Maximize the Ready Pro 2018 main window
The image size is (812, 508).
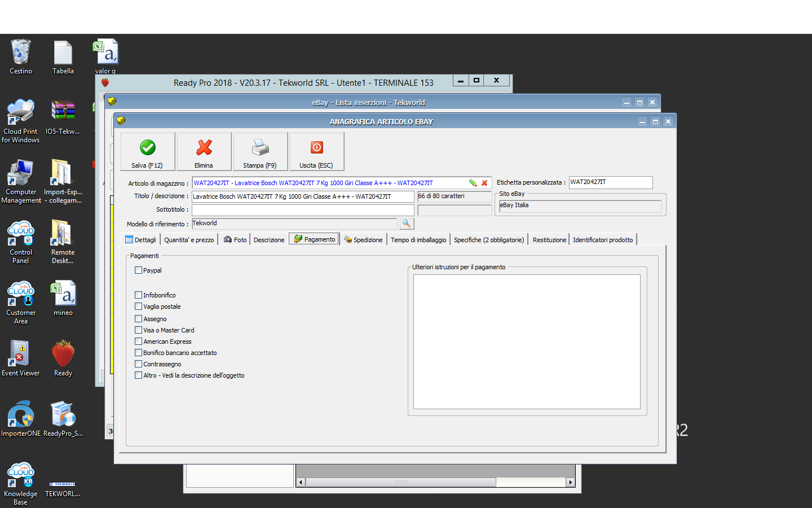[x=476, y=81]
